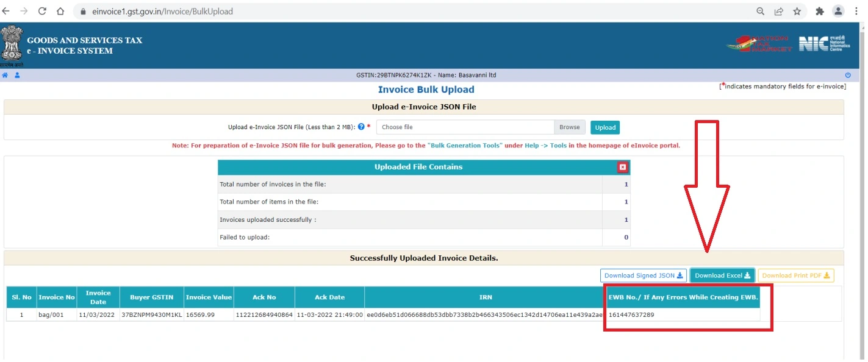This screenshot has width=868, height=362.
Task: Open the help tooltip next to JSON file field
Action: pyautogui.click(x=362, y=127)
